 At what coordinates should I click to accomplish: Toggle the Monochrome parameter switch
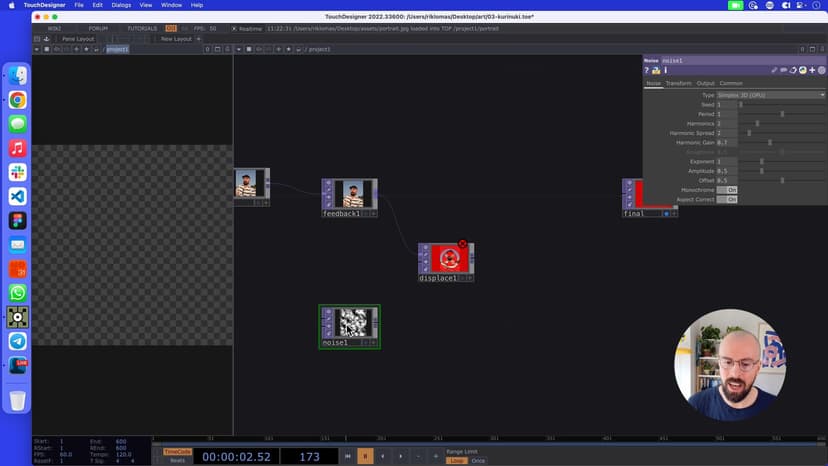(x=727, y=189)
